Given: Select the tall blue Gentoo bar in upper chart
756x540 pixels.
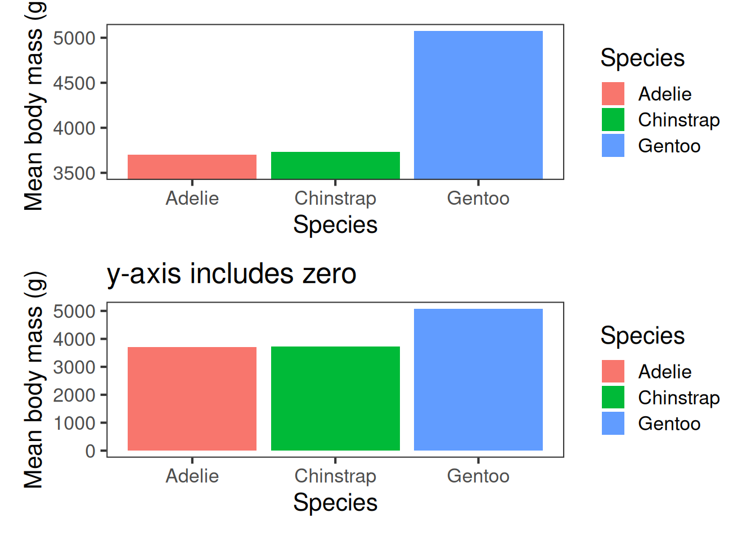Looking at the screenshot, I should [478, 105].
